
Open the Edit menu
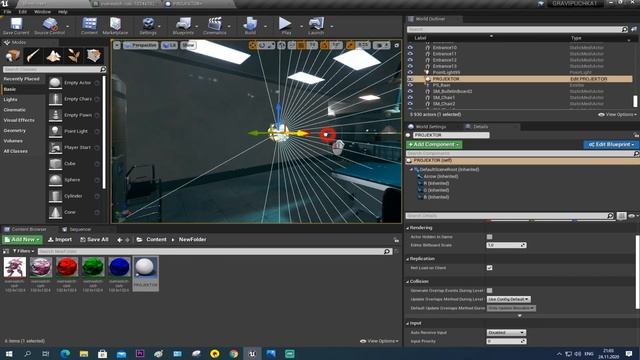point(22,12)
